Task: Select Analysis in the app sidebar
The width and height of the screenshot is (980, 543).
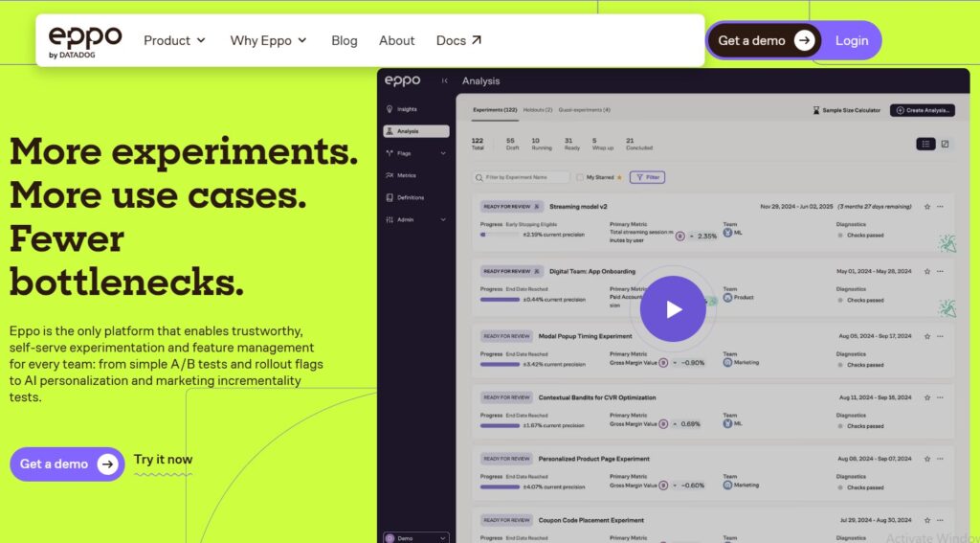Action: point(416,131)
